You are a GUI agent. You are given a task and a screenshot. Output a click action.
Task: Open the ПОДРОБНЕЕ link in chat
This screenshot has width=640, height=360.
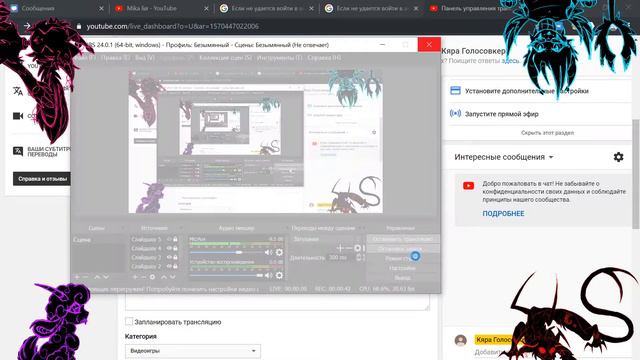[503, 213]
